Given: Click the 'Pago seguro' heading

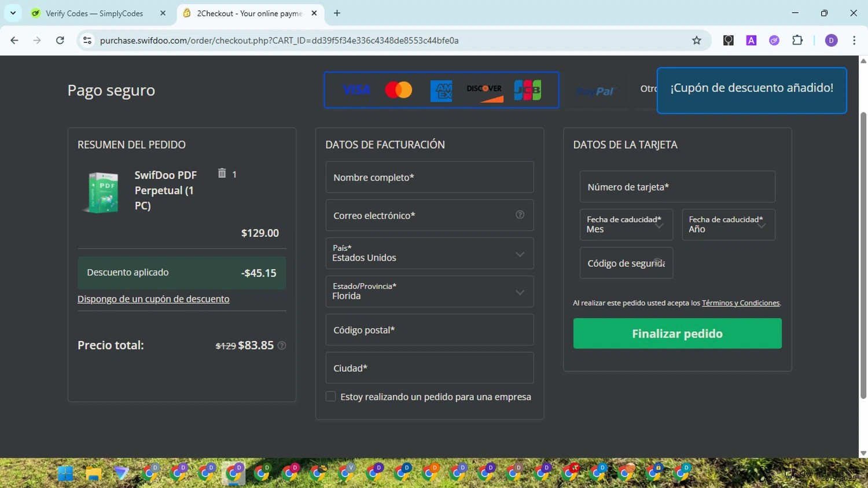Looking at the screenshot, I should point(111,90).
